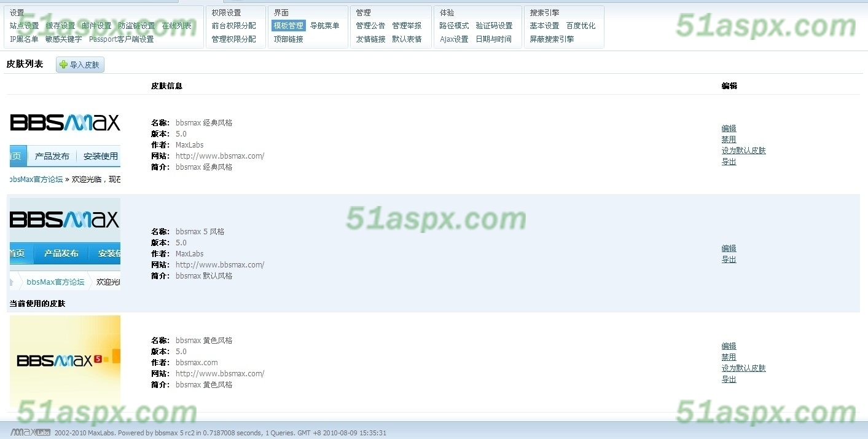Open 邮件设置 mail settings
868x439 pixels.
(x=96, y=26)
